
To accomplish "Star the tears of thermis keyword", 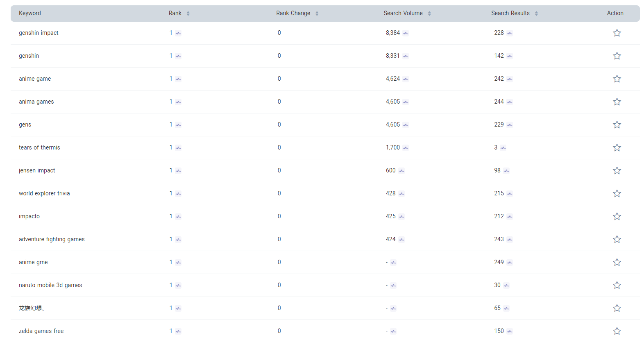I will 617,147.
